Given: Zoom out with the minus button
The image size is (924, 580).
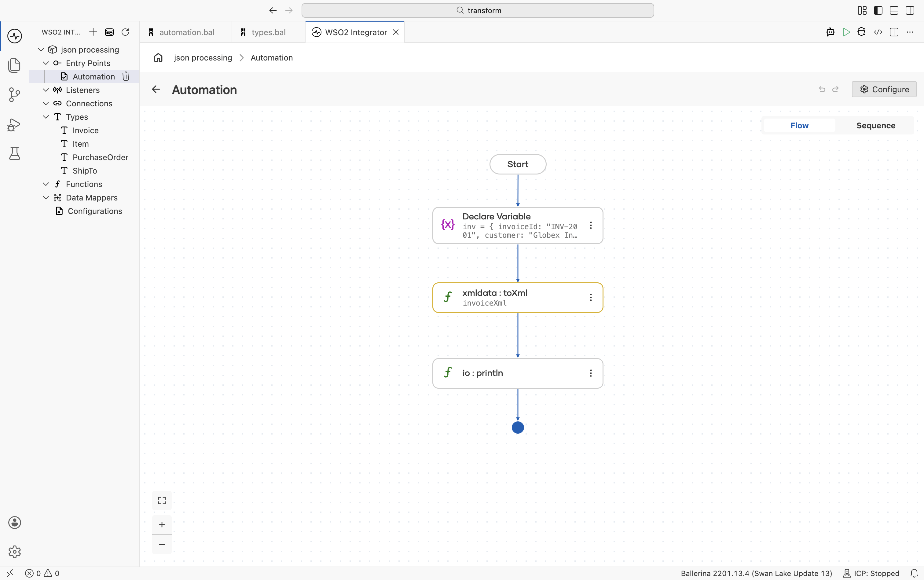Looking at the screenshot, I should (x=162, y=544).
